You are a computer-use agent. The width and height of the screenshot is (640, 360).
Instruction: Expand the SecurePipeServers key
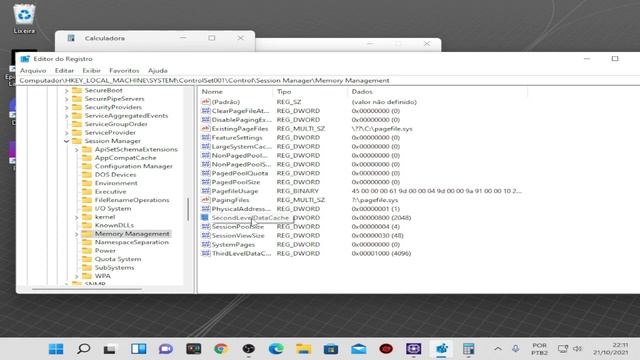click(67, 99)
